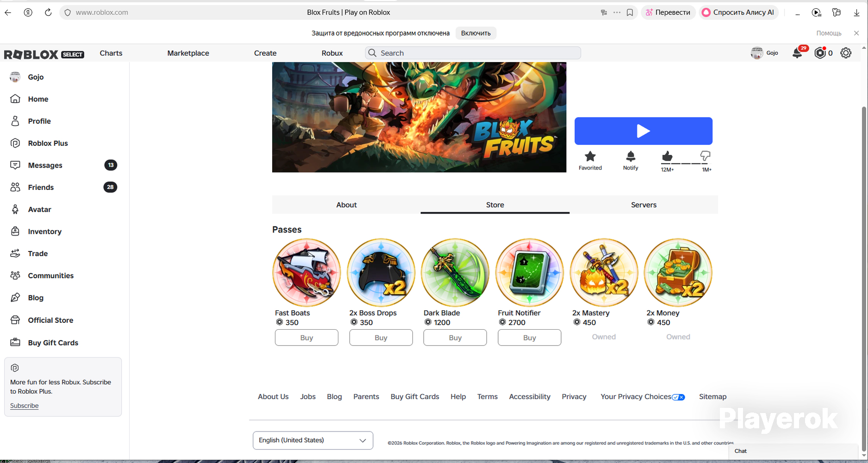This screenshot has width=868, height=463.
Task: Click the Roblox Plus sidebar icon
Action: [15, 143]
